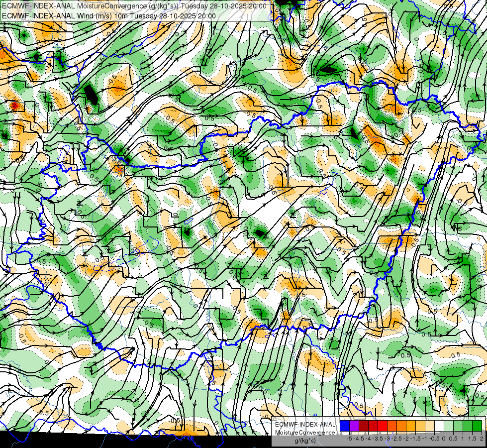Click the orange swatch between -2.5 and -2
487x448 pixels.
401,426
